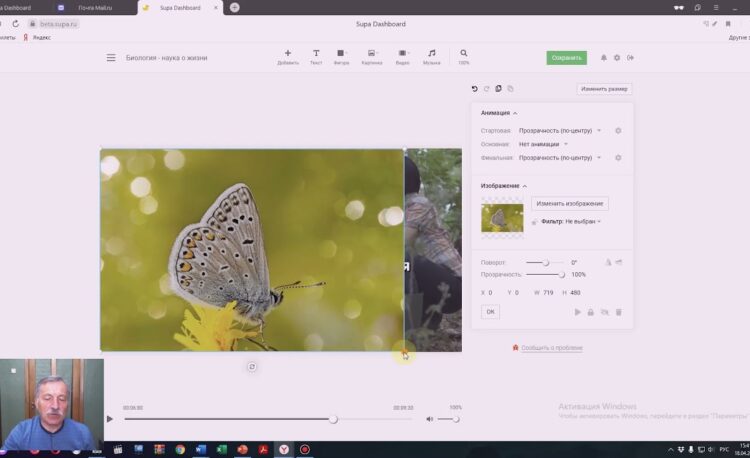Viewport: 750px width, 458px height.
Task: Click the green Сохранить button
Action: point(566,58)
